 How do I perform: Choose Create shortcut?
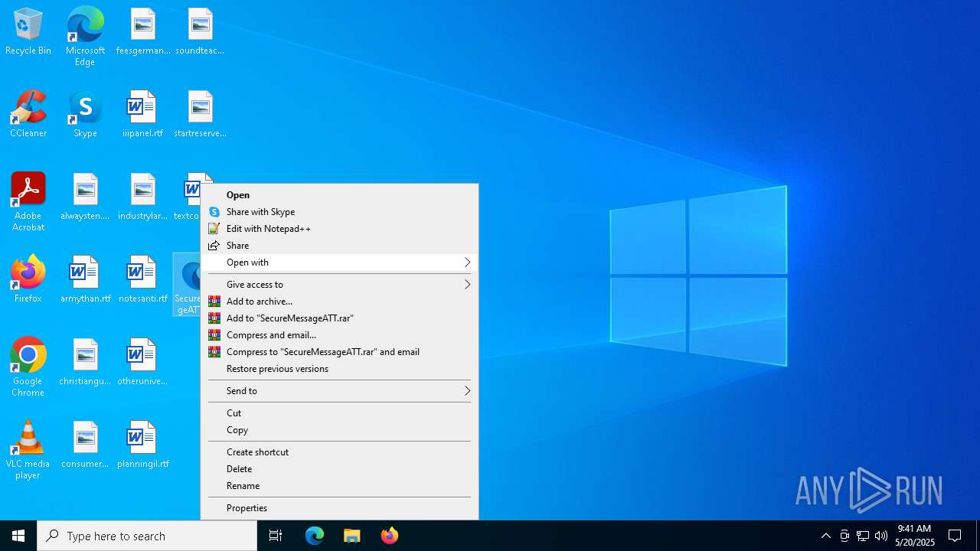click(339, 452)
